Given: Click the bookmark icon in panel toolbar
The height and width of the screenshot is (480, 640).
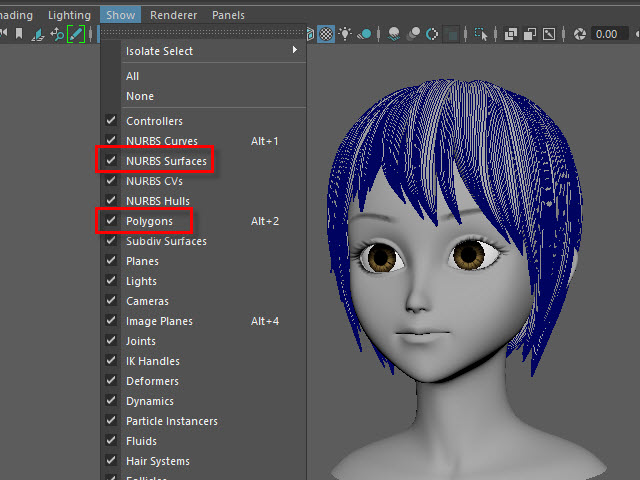Looking at the screenshot, I should 18,34.
